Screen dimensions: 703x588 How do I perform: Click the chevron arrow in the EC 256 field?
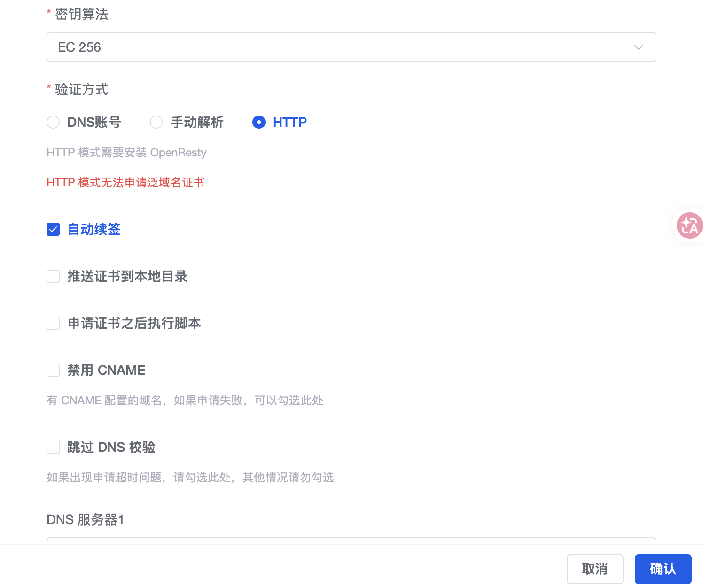638,47
